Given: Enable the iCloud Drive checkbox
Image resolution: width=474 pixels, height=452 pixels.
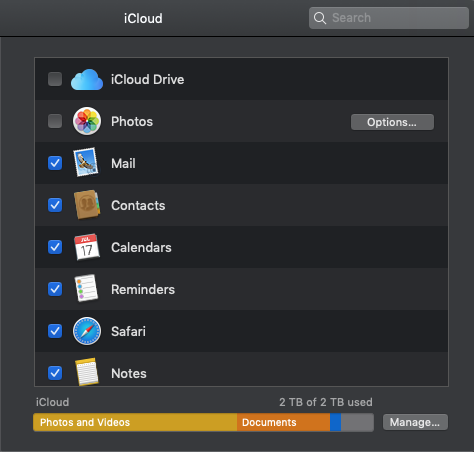Looking at the screenshot, I should (x=55, y=79).
